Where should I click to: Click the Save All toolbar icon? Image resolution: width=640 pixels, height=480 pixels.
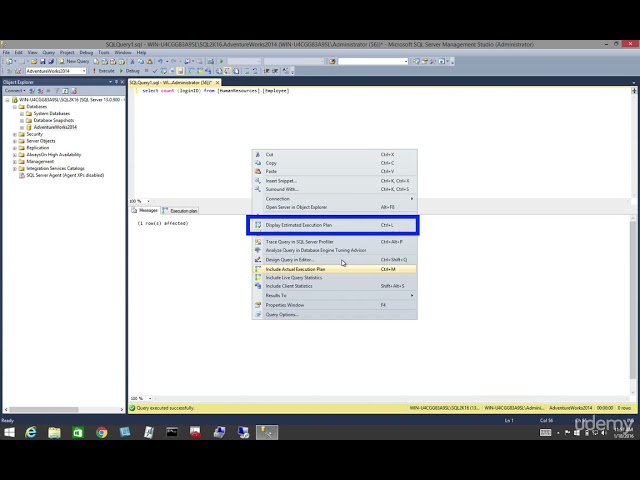coord(51,61)
